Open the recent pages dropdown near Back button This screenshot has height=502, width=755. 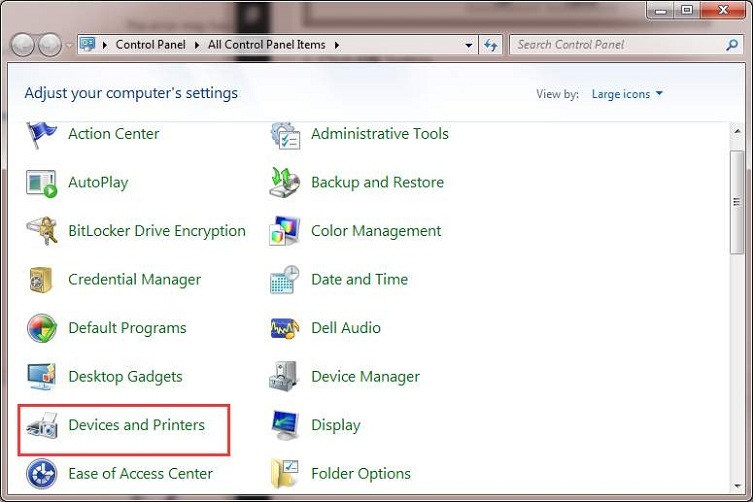pos(69,45)
